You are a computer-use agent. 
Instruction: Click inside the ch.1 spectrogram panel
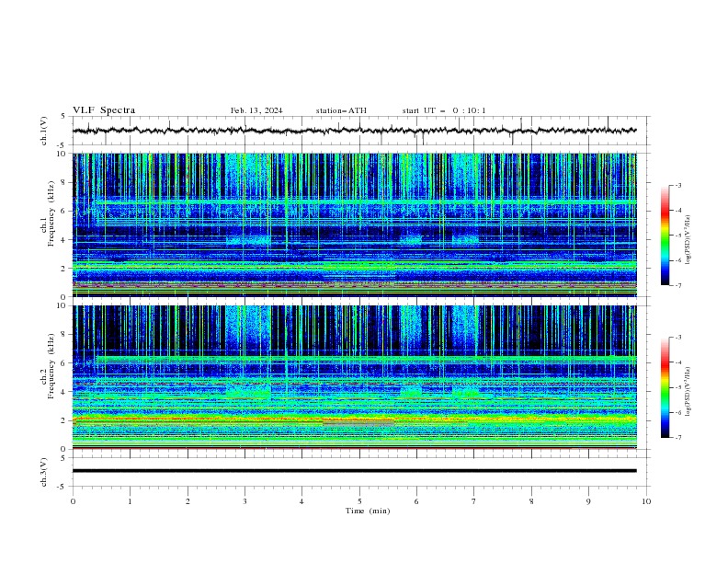[x=355, y=224]
